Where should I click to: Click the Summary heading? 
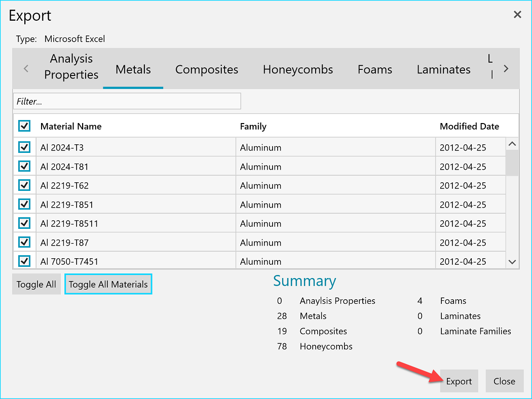pyautogui.click(x=305, y=281)
